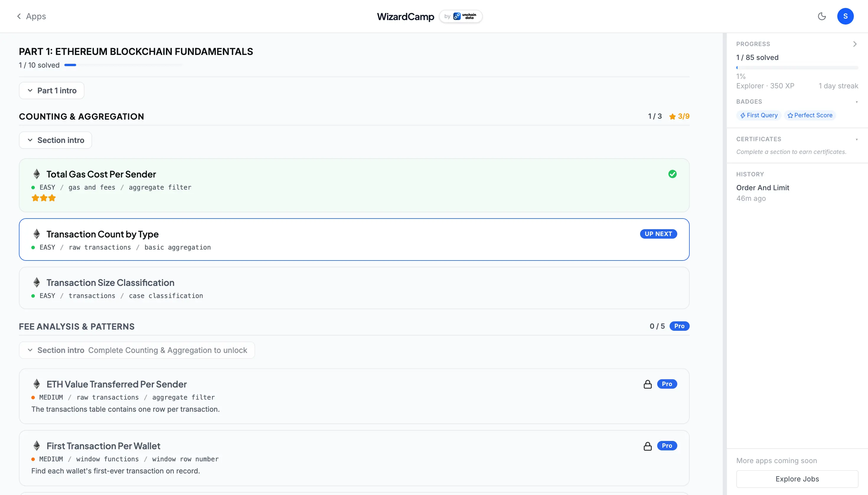Click the vertical scrollbar of main panel
This screenshot has height=495, width=868.
tap(725, 264)
